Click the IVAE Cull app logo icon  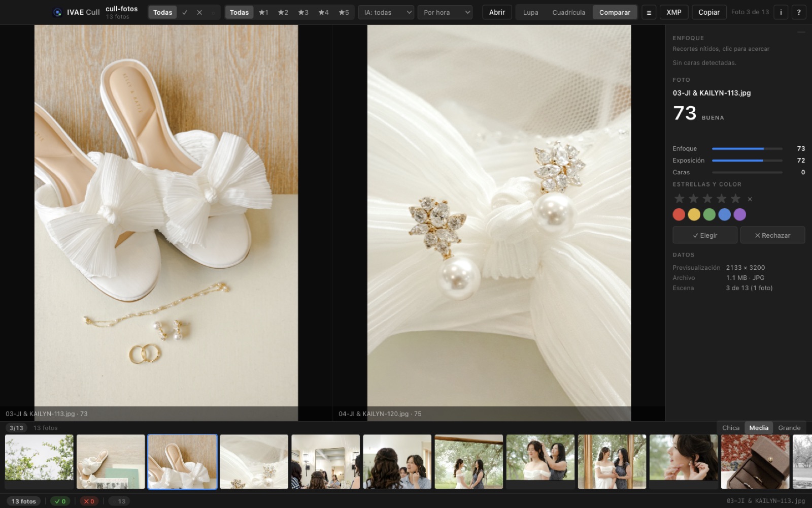point(57,12)
